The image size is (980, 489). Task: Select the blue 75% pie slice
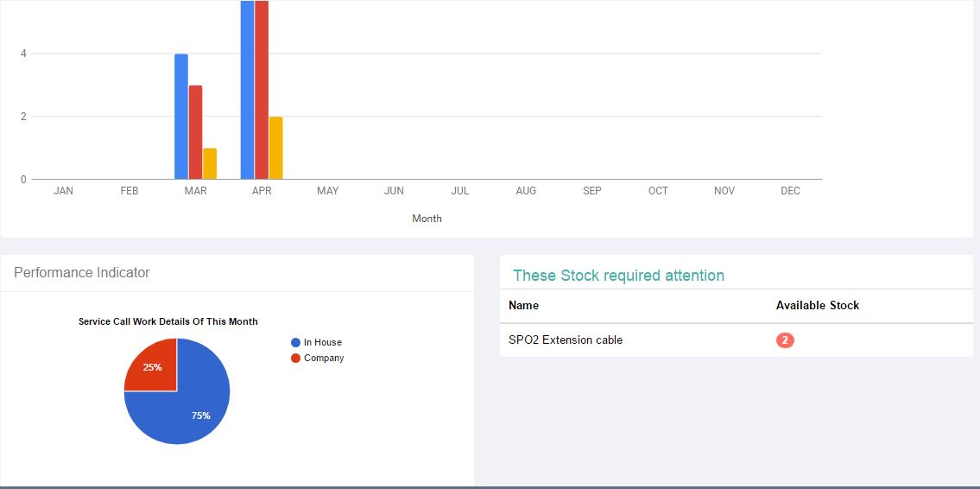pos(187,406)
